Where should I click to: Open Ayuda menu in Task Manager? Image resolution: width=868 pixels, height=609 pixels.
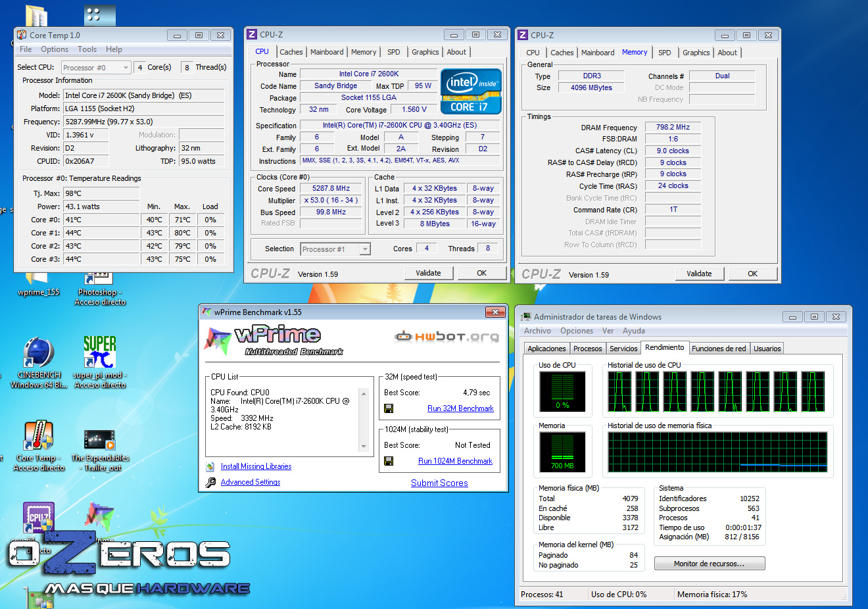coord(634,331)
